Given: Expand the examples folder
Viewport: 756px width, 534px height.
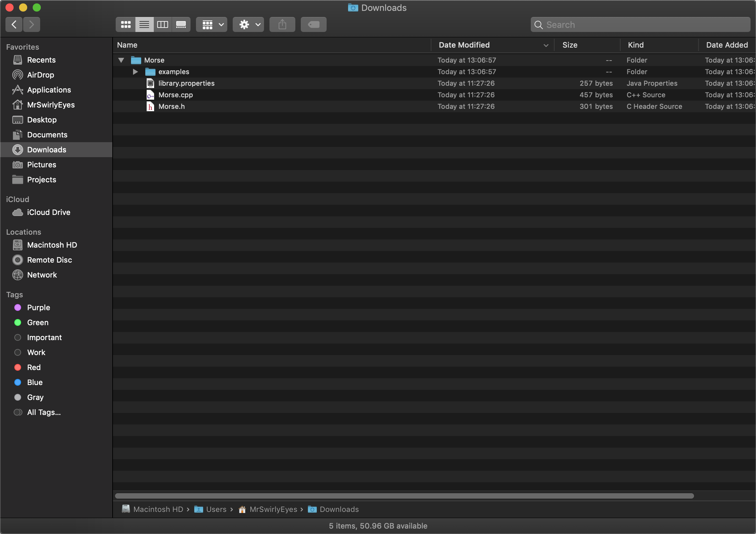Looking at the screenshot, I should coord(135,72).
